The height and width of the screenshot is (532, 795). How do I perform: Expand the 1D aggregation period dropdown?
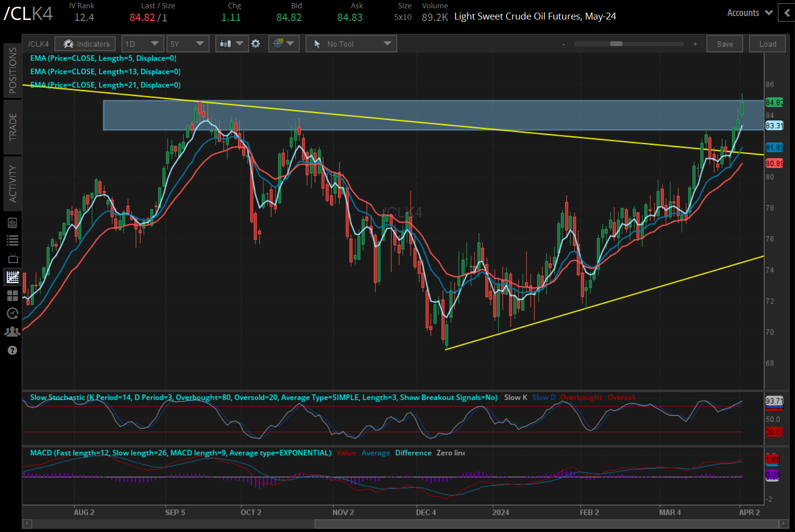142,44
